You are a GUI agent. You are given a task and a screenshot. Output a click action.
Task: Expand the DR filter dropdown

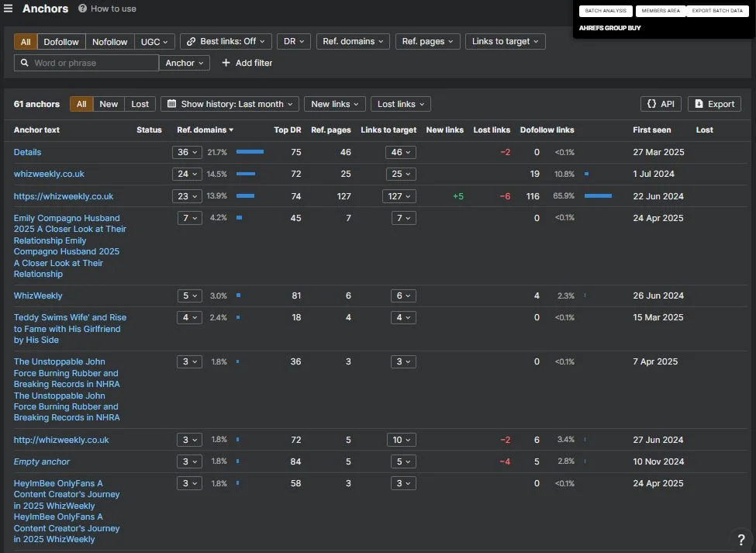(294, 41)
